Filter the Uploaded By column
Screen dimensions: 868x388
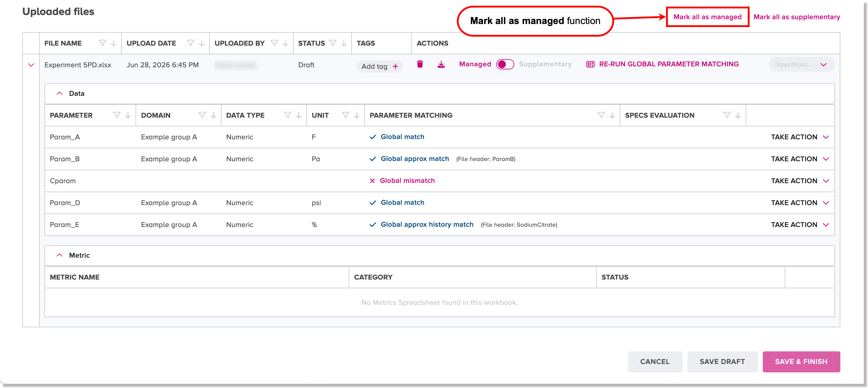[274, 43]
